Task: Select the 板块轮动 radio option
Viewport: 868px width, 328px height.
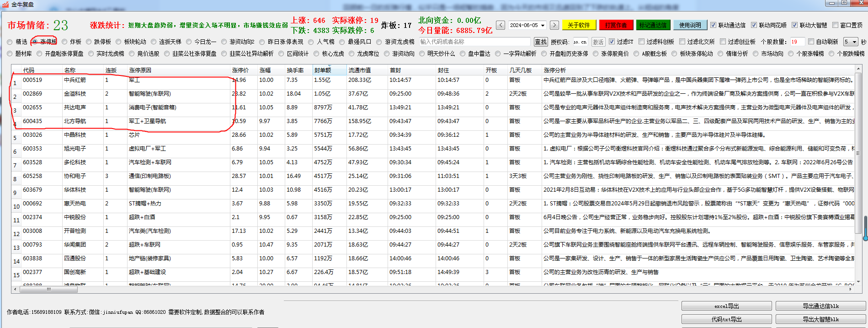Action: click(118, 42)
